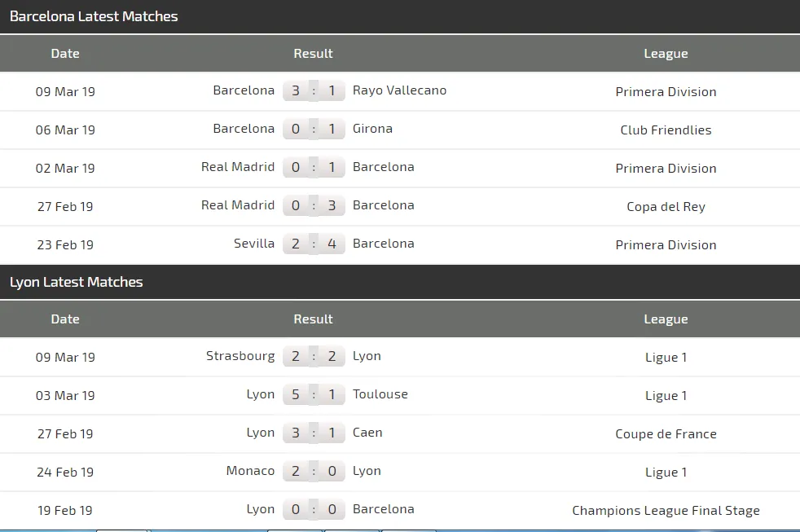This screenshot has height=532, width=800.
Task: Open the Girona team link
Action: (372, 129)
